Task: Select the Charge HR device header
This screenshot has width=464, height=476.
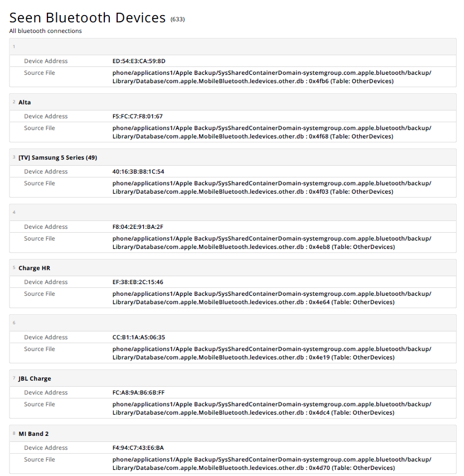Action: coord(34,268)
